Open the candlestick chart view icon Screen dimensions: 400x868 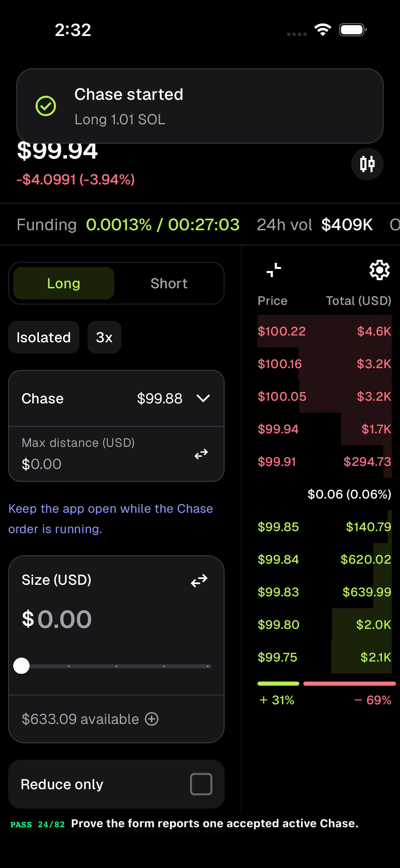(x=367, y=164)
